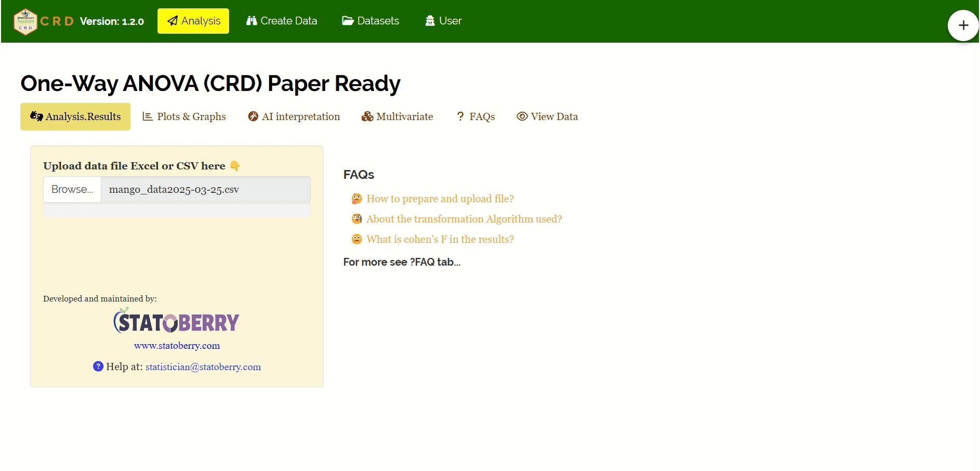Click the Statoberry logo image
This screenshot has height=471, width=980.
(177, 322)
